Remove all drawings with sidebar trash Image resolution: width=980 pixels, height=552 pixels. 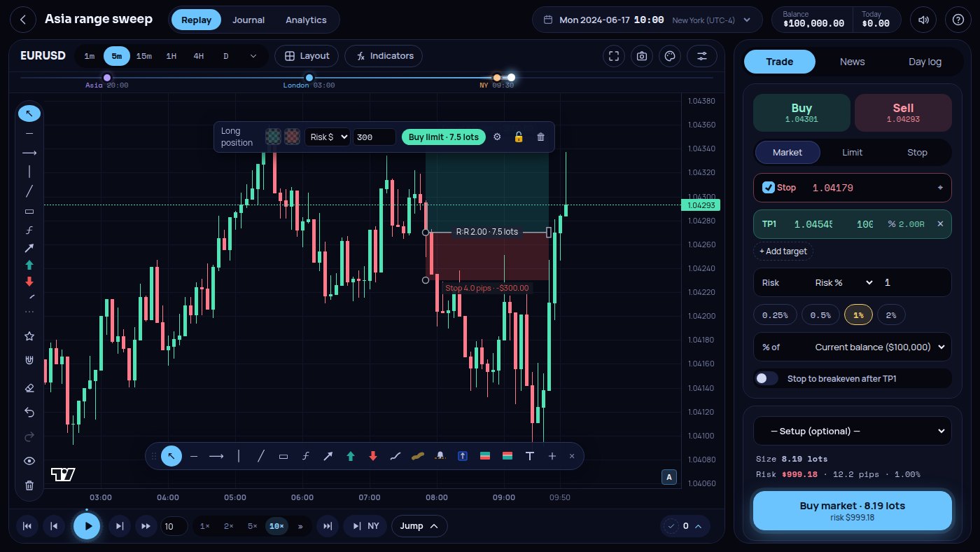coord(29,485)
